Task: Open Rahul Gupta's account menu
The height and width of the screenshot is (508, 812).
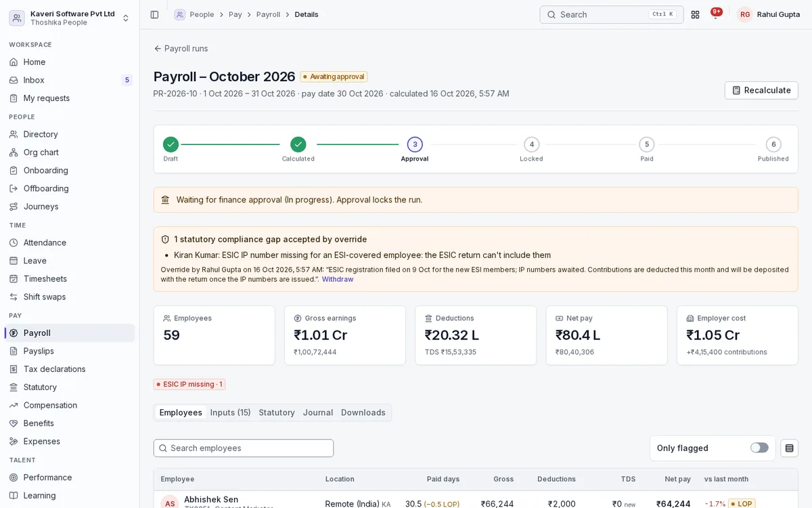Action: pyautogui.click(x=769, y=14)
